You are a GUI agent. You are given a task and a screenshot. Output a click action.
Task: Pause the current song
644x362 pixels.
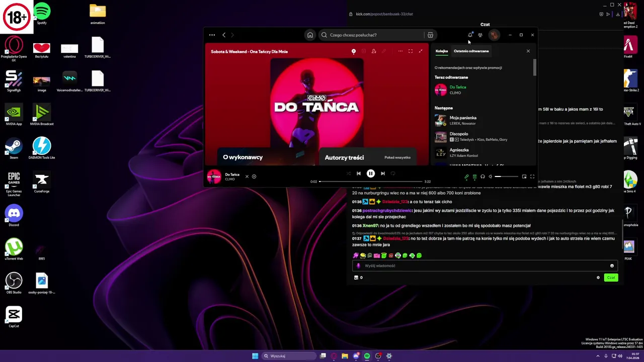pos(371,173)
